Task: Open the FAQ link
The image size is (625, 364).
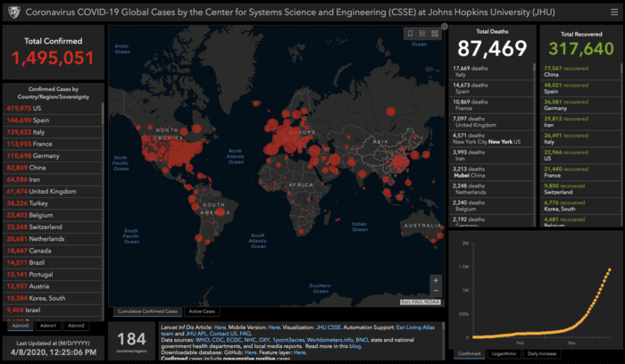Action: point(246,334)
